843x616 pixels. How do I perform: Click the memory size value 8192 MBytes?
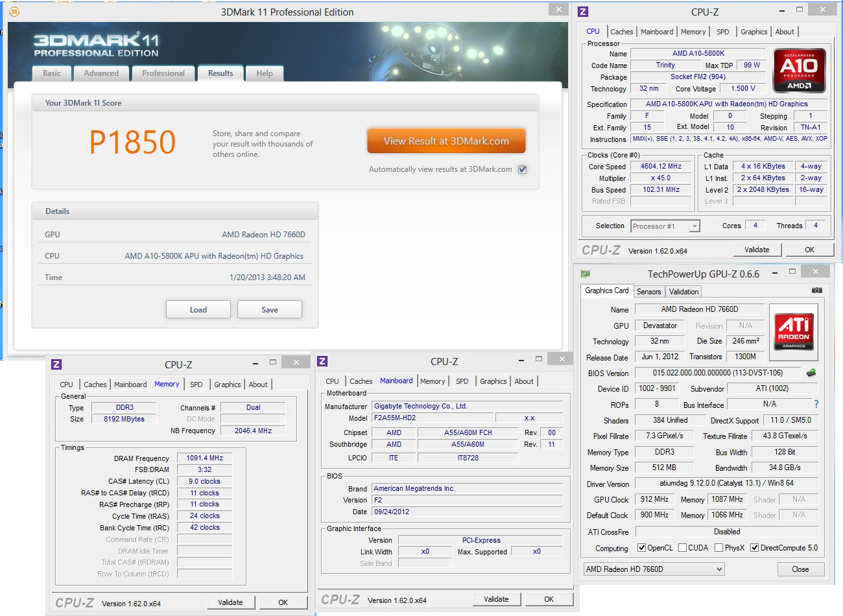124,420
